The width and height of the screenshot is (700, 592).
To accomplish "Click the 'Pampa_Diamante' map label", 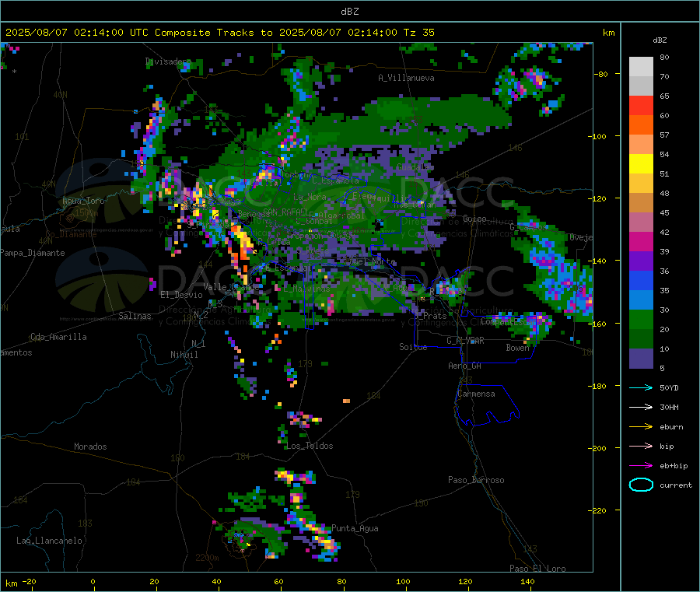I will click(32, 253).
